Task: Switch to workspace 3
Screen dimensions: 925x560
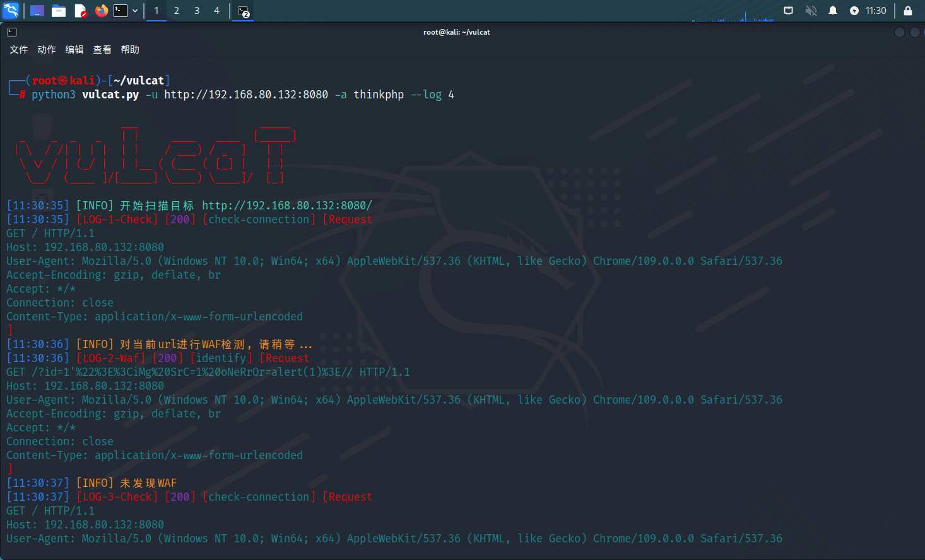Action: click(x=197, y=11)
